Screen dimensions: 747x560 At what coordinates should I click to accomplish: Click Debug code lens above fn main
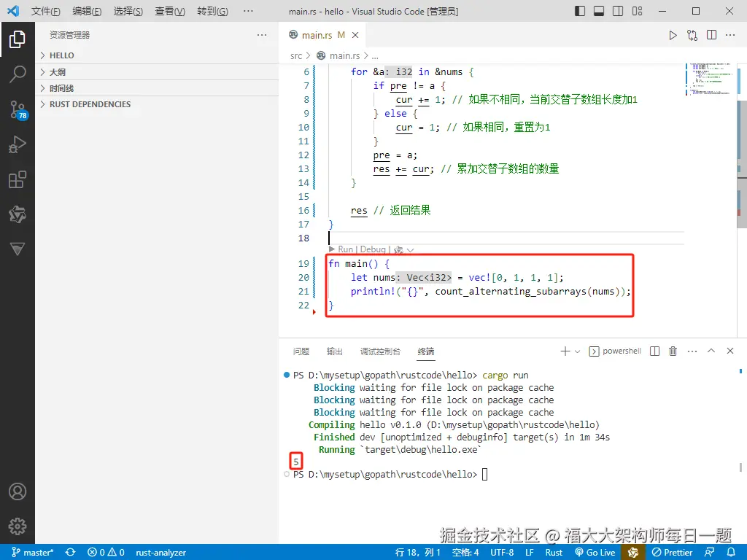(373, 249)
